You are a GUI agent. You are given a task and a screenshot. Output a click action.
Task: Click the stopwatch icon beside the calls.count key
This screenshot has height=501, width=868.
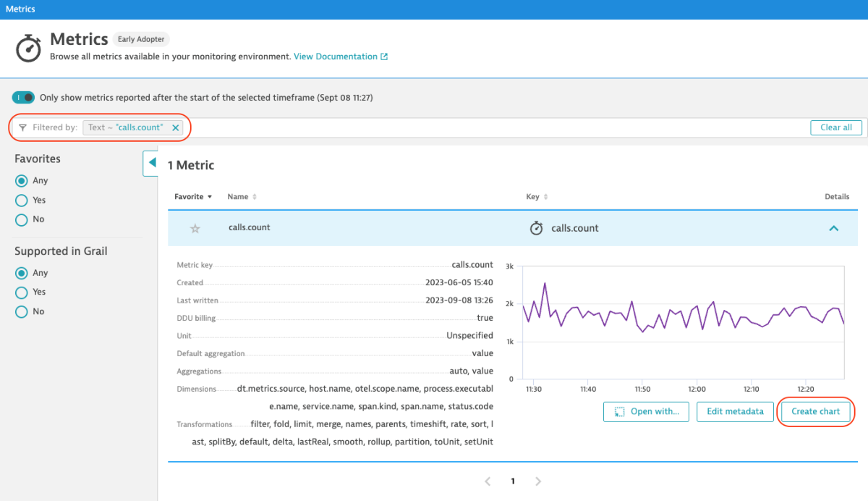click(x=536, y=227)
